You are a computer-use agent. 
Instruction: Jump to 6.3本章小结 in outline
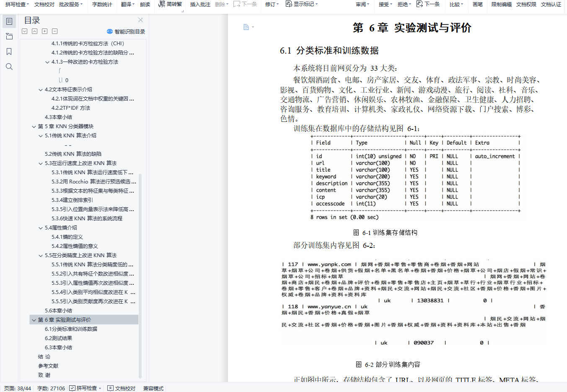[59, 348]
